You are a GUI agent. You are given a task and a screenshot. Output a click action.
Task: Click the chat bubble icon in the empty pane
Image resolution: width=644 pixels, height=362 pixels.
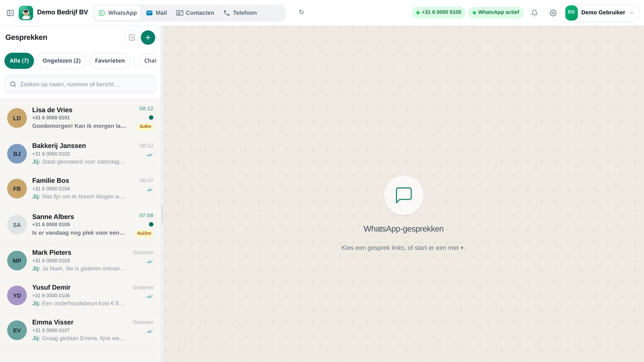(404, 195)
